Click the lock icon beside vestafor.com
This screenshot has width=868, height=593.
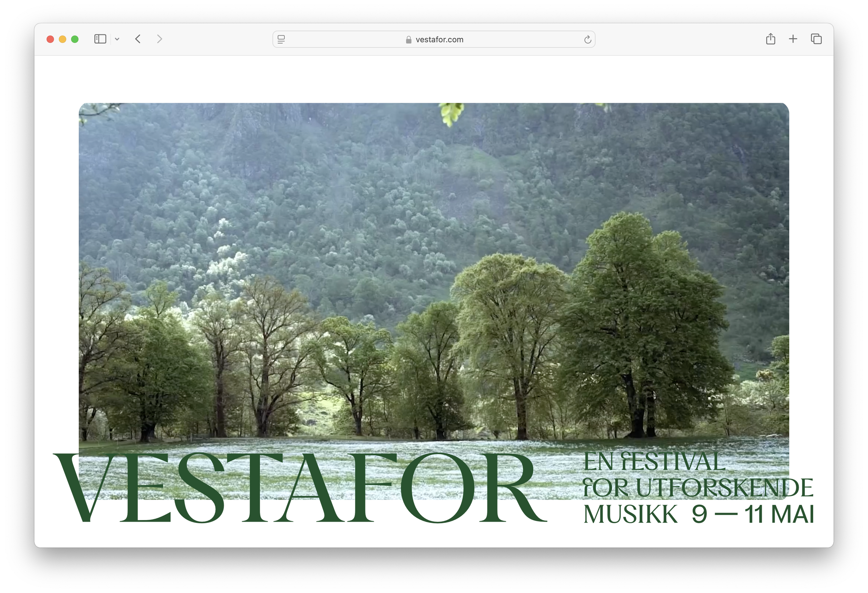click(409, 40)
